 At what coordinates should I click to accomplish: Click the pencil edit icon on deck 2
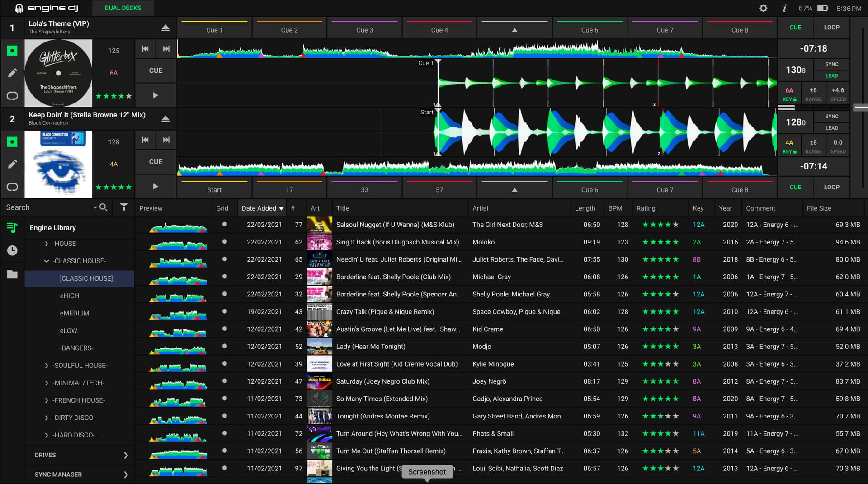pos(12,164)
